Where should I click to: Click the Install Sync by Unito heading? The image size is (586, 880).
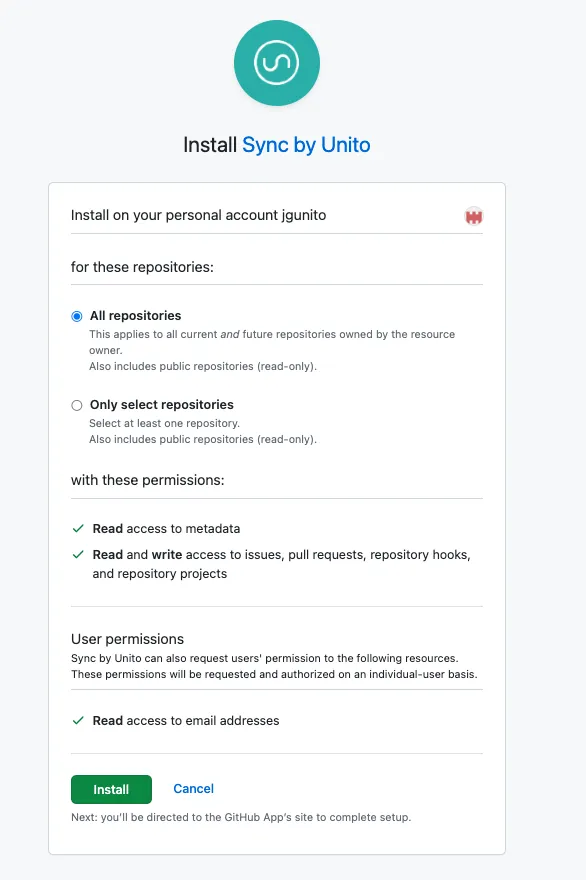[277, 145]
